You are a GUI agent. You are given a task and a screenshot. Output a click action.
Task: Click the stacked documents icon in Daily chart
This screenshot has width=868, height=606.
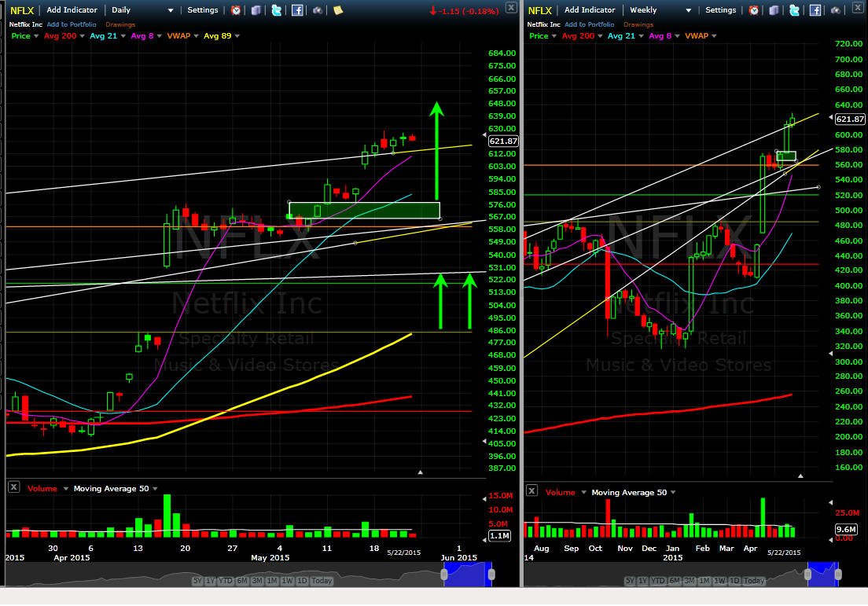(x=256, y=10)
